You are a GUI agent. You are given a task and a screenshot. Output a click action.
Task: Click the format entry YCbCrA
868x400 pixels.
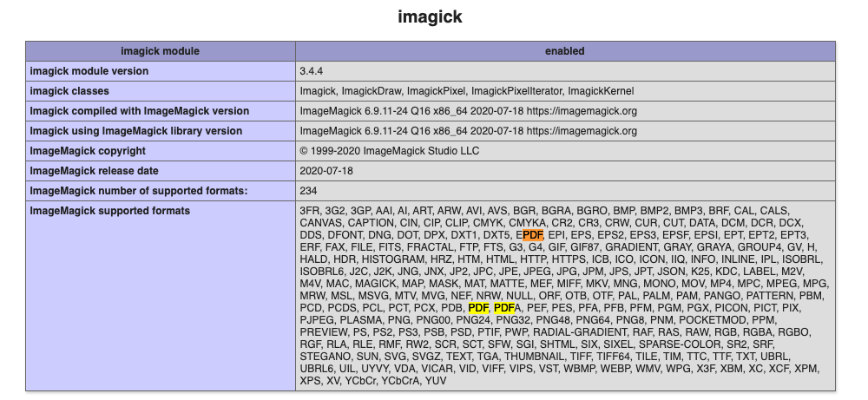pos(401,381)
